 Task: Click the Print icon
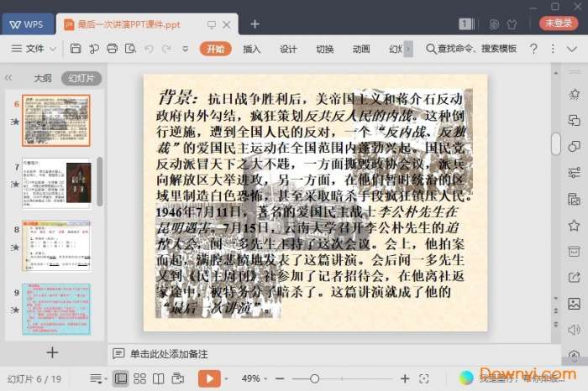coord(112,49)
